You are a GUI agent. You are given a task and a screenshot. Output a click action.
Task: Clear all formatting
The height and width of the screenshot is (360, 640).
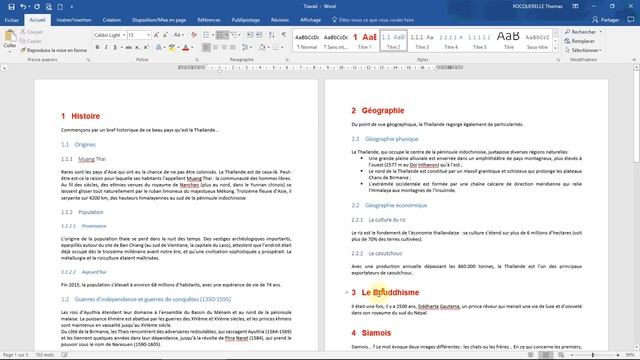pos(194,35)
